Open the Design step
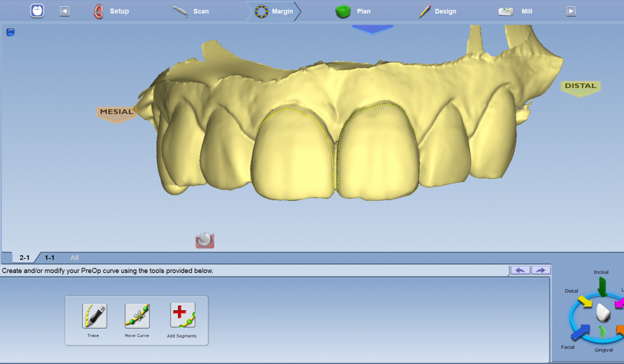Image resolution: width=624 pixels, height=364 pixels. coord(438,11)
